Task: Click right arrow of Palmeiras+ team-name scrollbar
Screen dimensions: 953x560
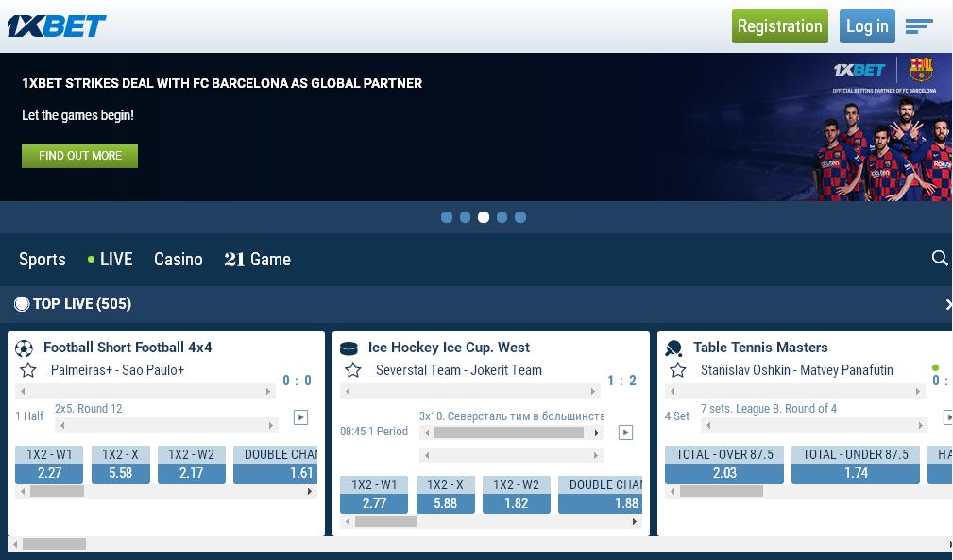Action: pos(268,392)
